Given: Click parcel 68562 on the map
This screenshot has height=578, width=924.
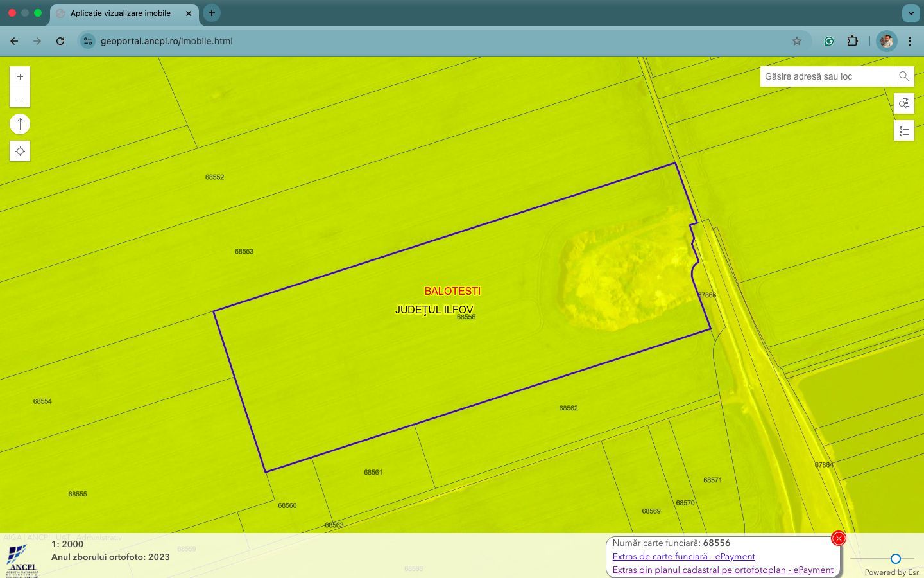Looking at the screenshot, I should pyautogui.click(x=568, y=408).
